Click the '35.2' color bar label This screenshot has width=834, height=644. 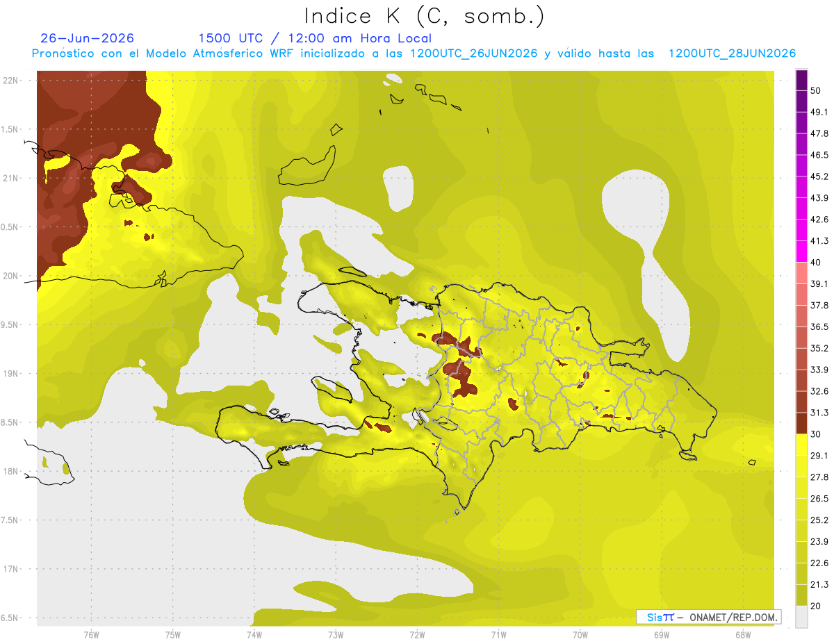point(819,348)
